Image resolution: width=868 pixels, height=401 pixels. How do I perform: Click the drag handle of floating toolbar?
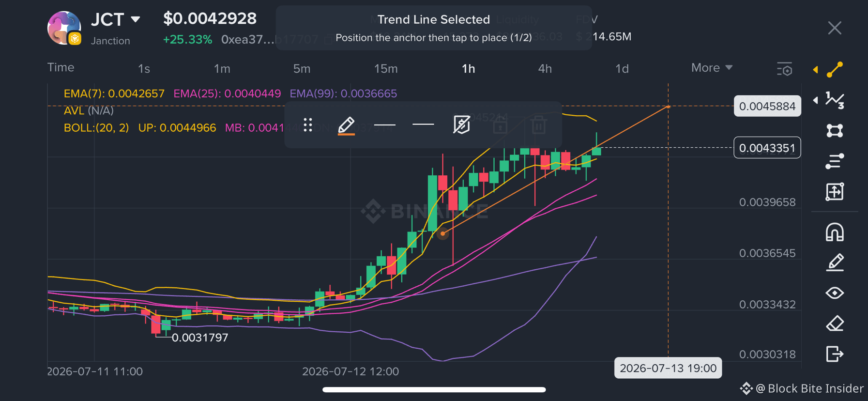(308, 125)
